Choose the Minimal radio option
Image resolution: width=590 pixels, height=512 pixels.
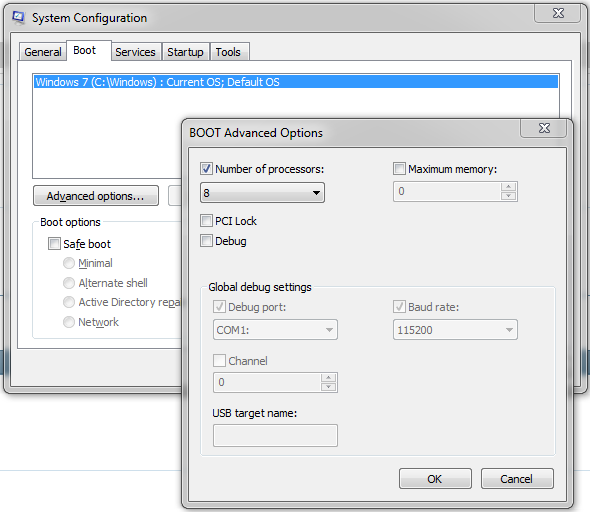[69, 263]
